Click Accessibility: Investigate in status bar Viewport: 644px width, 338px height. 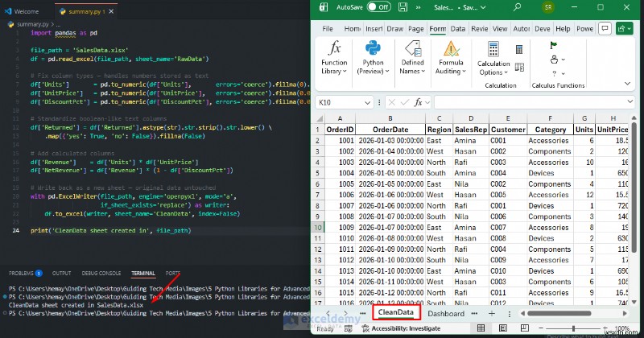click(x=401, y=328)
